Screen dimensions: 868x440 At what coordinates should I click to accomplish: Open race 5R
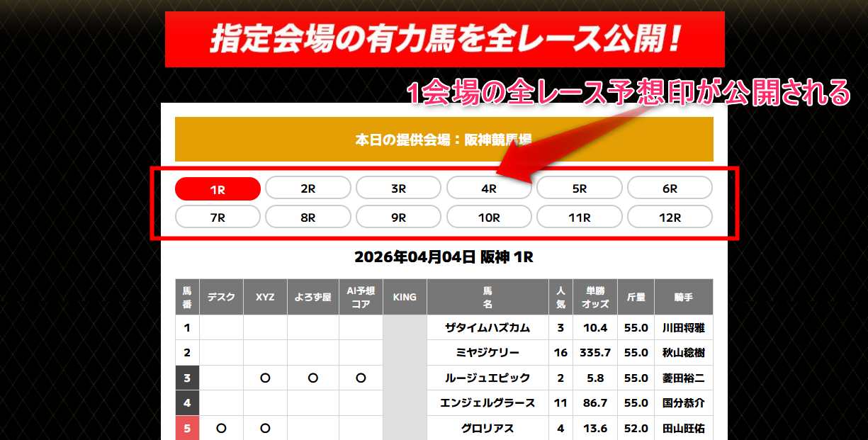580,187
